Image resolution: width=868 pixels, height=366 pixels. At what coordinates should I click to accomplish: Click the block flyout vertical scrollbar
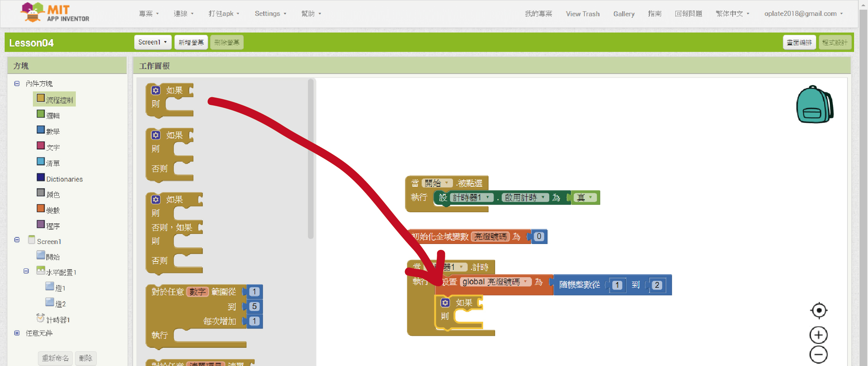click(310, 159)
